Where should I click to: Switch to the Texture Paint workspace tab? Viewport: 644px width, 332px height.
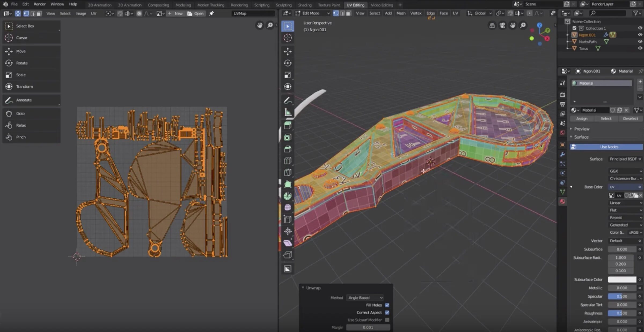tap(329, 5)
